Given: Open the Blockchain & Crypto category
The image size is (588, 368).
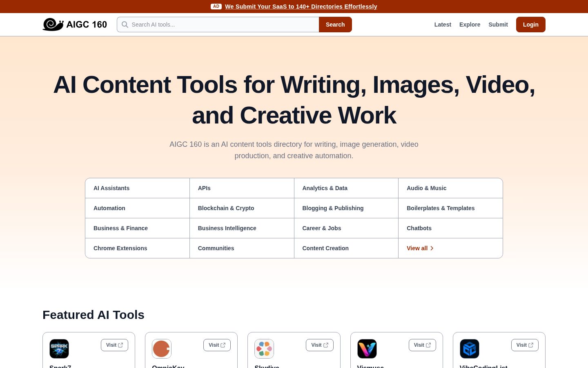Looking at the screenshot, I should coord(242,208).
